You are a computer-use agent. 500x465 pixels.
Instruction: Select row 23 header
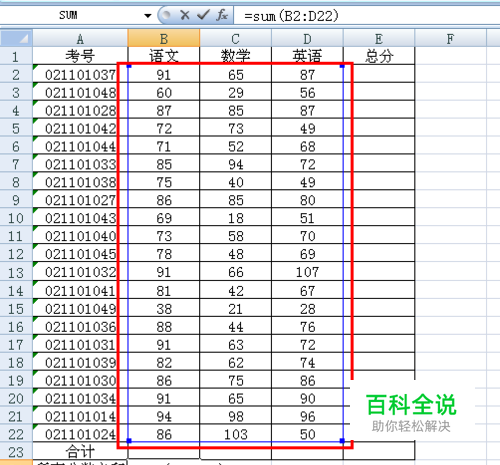[x=16, y=452]
